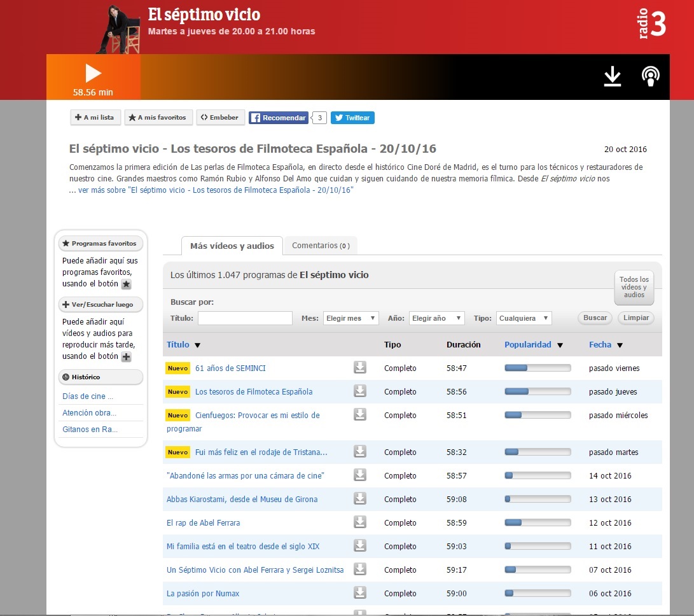Viewport: 694px width, 616px height.
Task: Click Nuevo badge on Cienfuegos row
Action: point(178,415)
